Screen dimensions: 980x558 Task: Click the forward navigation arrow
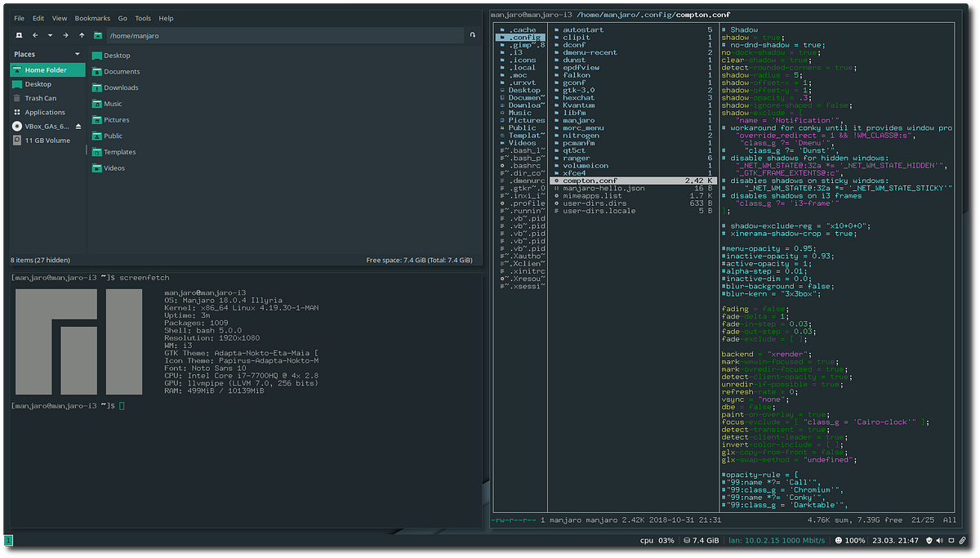[65, 35]
